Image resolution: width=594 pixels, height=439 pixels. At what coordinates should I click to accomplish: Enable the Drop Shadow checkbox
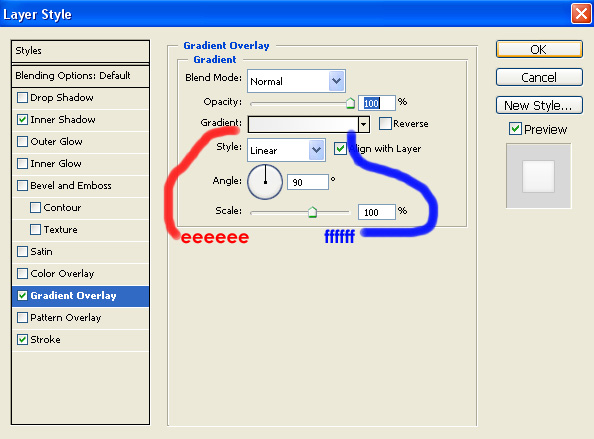22,98
